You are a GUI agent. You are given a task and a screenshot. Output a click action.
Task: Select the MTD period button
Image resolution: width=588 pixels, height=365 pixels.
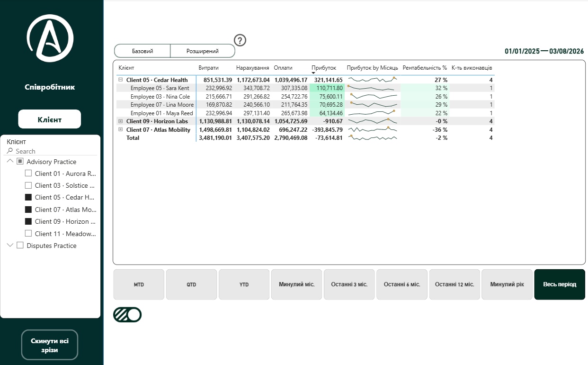[x=139, y=284]
